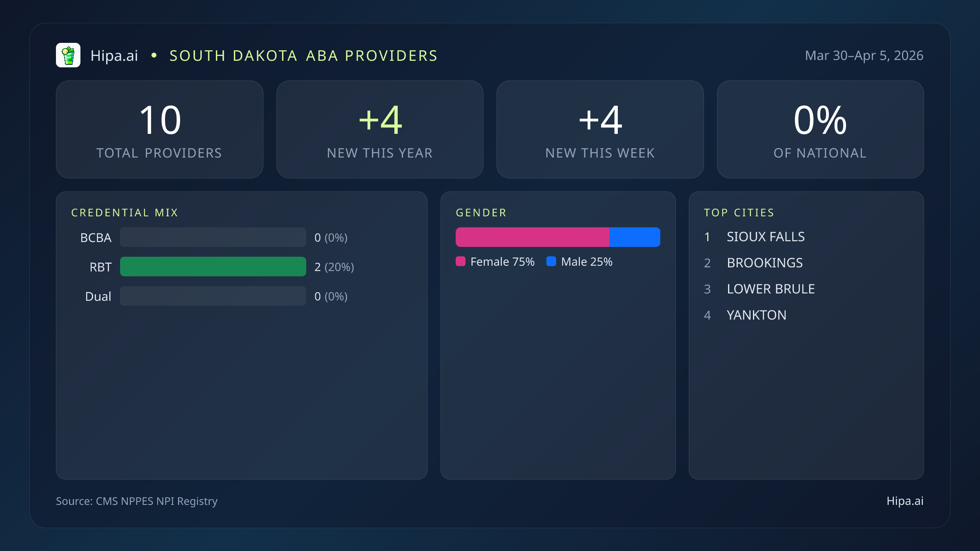Image resolution: width=980 pixels, height=551 pixels.
Task: Select the pink Female legend marker
Action: pyautogui.click(x=461, y=261)
